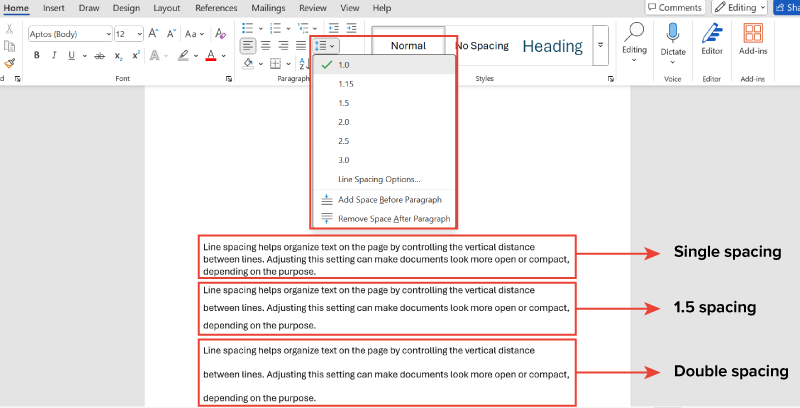The width and height of the screenshot is (800, 408).
Task: Open the Editor pane
Action: (x=712, y=40)
